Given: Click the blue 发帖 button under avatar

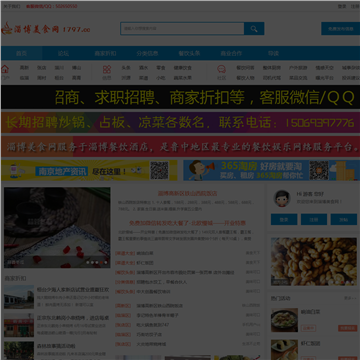Looking at the screenshot, I should pos(344,220).
